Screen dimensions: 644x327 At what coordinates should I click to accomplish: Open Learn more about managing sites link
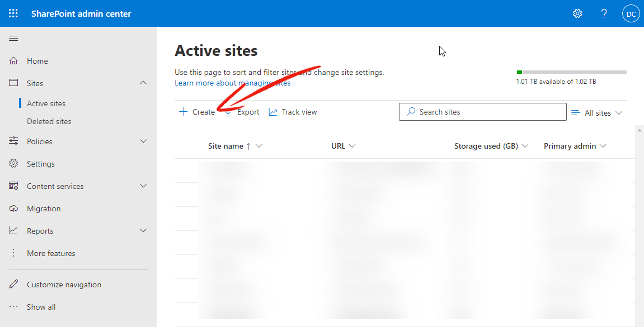(x=232, y=83)
